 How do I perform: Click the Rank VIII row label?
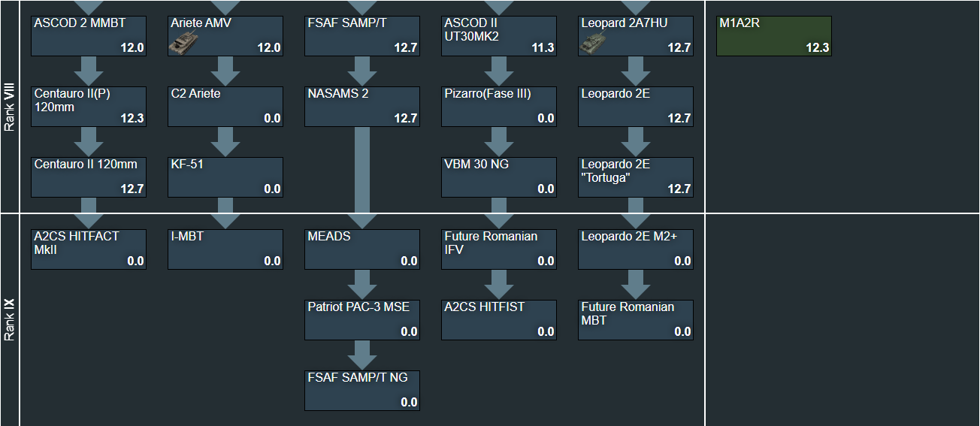click(10, 107)
